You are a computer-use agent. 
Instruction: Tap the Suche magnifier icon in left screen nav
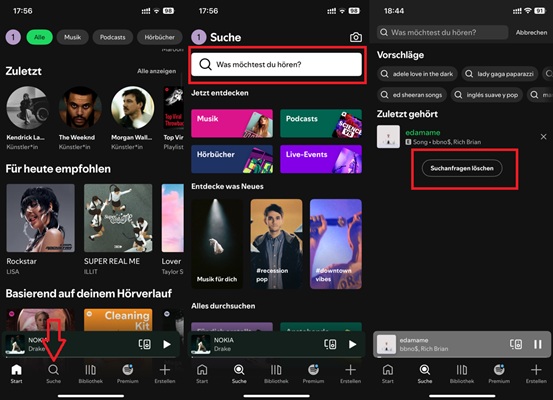point(53,370)
